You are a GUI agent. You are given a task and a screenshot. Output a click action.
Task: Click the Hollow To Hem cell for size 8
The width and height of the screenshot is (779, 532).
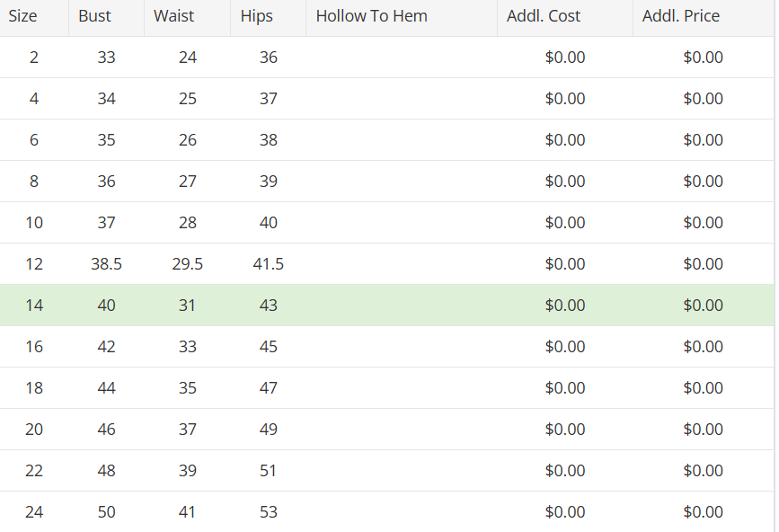pyautogui.click(x=401, y=182)
